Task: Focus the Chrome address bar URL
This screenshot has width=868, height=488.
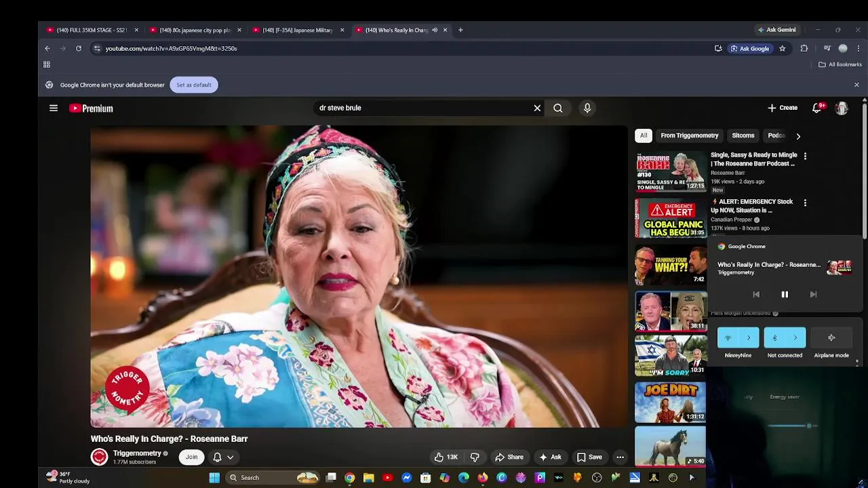Action: [x=171, y=49]
